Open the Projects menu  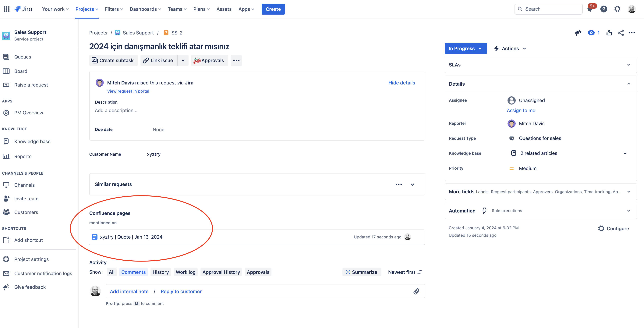tap(87, 9)
